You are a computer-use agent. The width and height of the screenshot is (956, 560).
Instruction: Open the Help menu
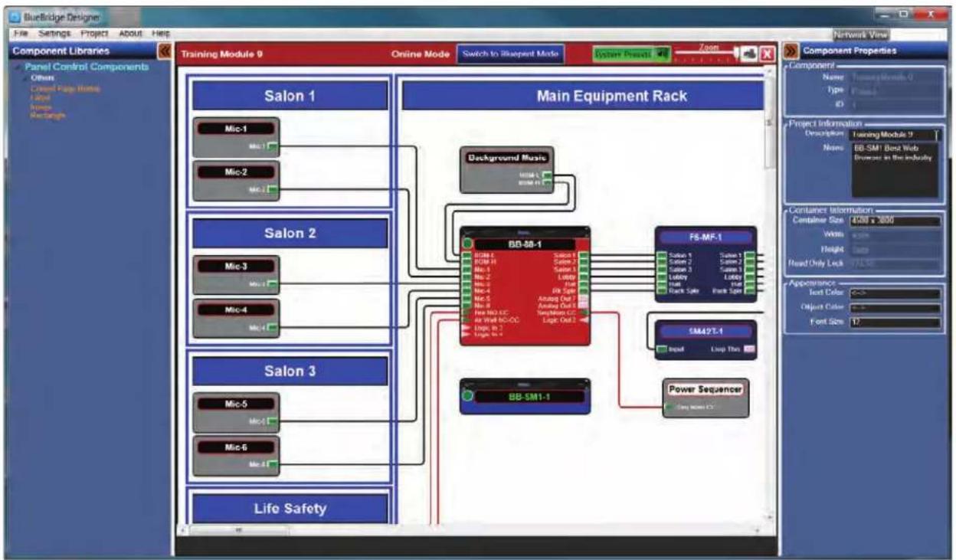tap(160, 34)
